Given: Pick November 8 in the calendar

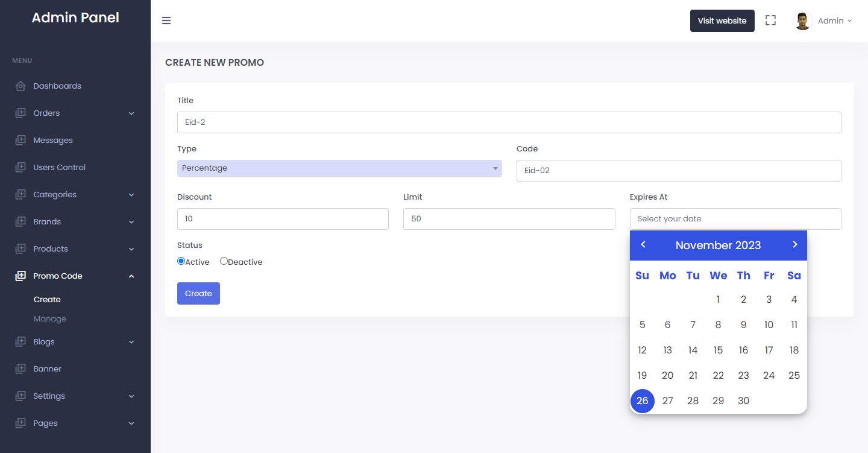Looking at the screenshot, I should 719,325.
